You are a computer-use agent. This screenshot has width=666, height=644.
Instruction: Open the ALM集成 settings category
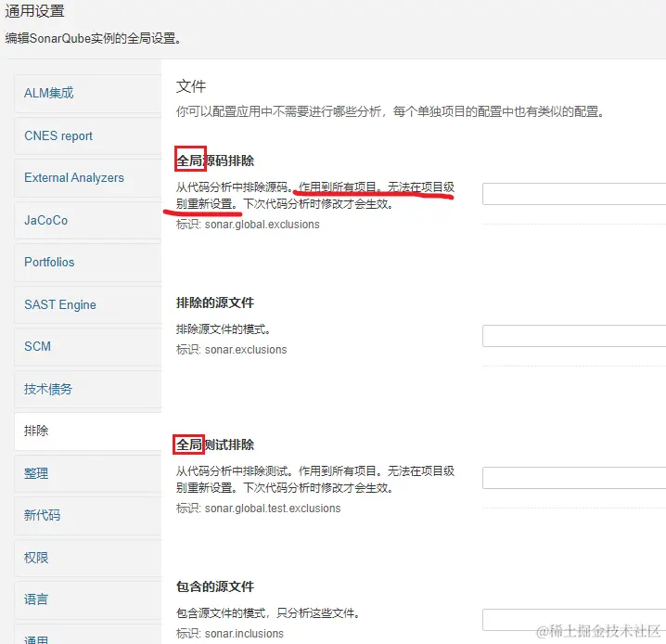[88, 93]
